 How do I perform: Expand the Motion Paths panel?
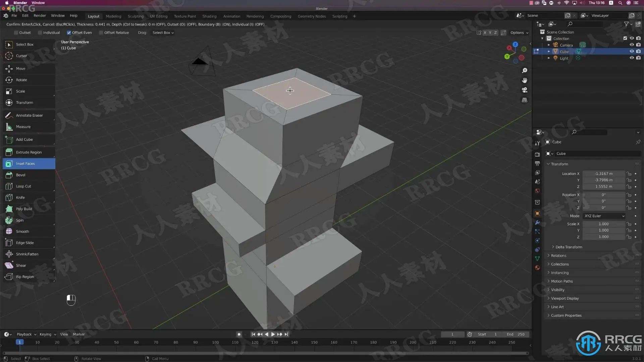(562, 282)
